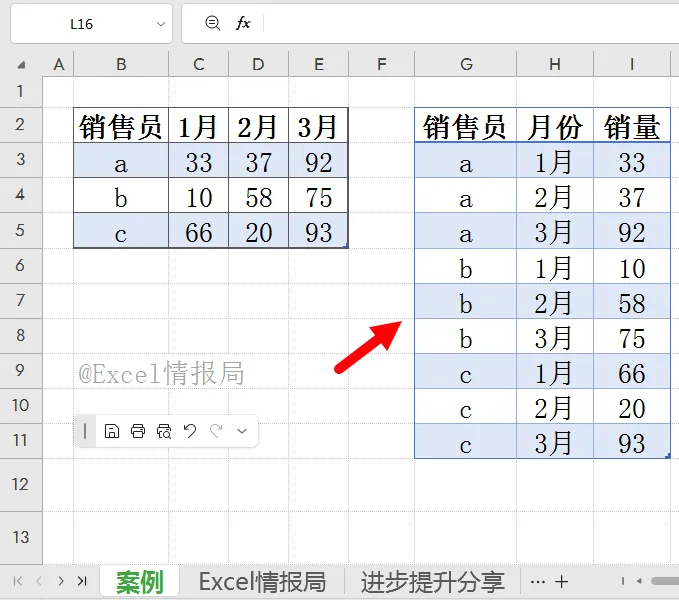679x600 pixels.
Task: Select row 1 header
Action: tap(20, 92)
